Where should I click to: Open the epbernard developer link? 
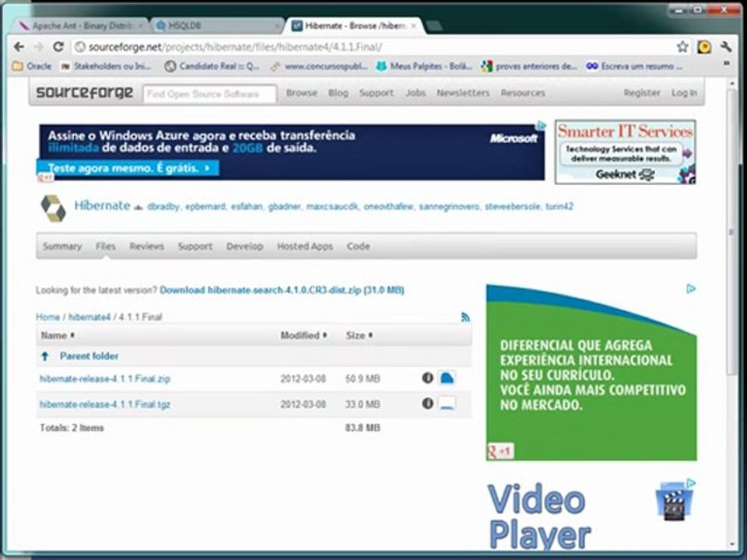click(x=205, y=206)
